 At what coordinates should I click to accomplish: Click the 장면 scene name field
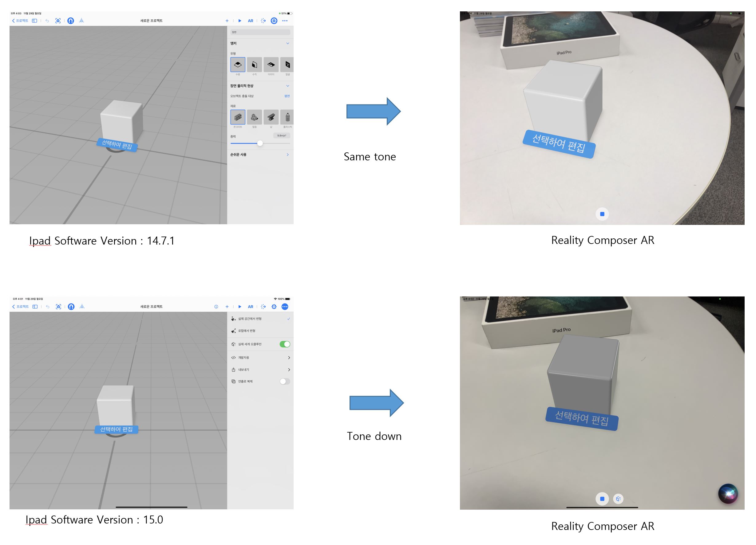point(260,32)
